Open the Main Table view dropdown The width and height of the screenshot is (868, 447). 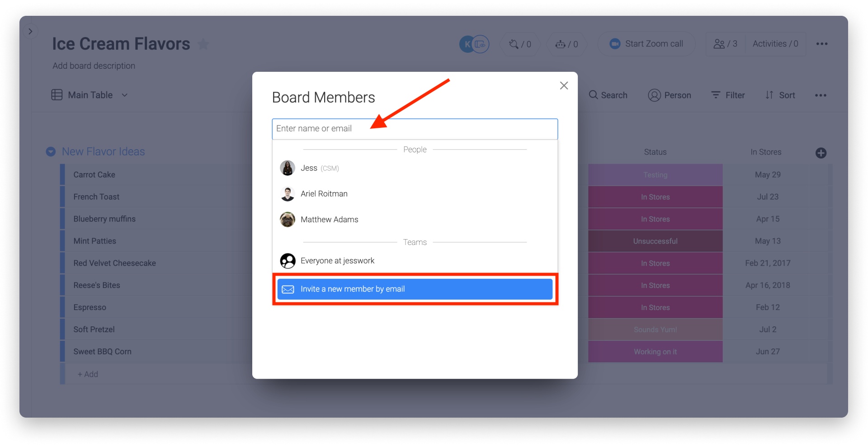125,95
